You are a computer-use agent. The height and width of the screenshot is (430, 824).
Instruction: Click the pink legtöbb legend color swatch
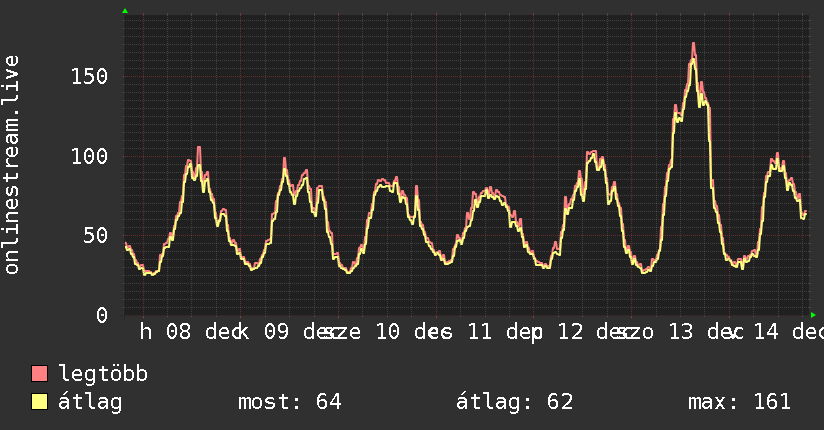click(x=39, y=373)
